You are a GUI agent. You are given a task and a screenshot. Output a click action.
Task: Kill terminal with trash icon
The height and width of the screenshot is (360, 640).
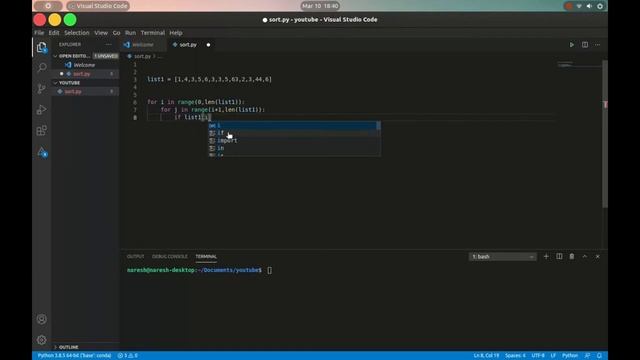[x=572, y=256]
